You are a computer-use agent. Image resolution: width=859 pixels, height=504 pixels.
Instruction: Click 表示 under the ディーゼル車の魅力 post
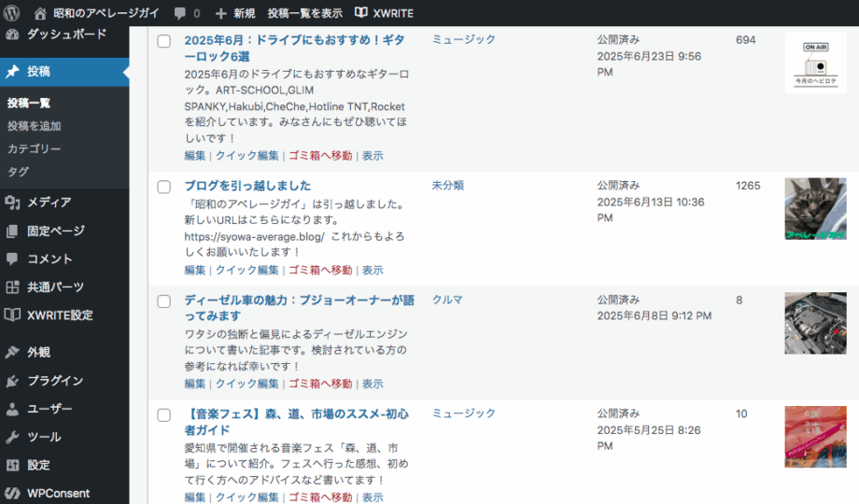[x=373, y=384]
